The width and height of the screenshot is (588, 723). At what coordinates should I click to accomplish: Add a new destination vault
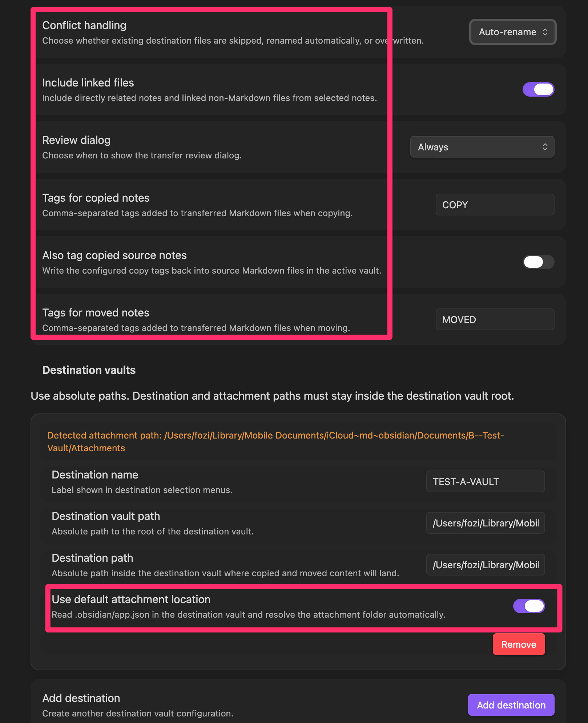pos(511,705)
